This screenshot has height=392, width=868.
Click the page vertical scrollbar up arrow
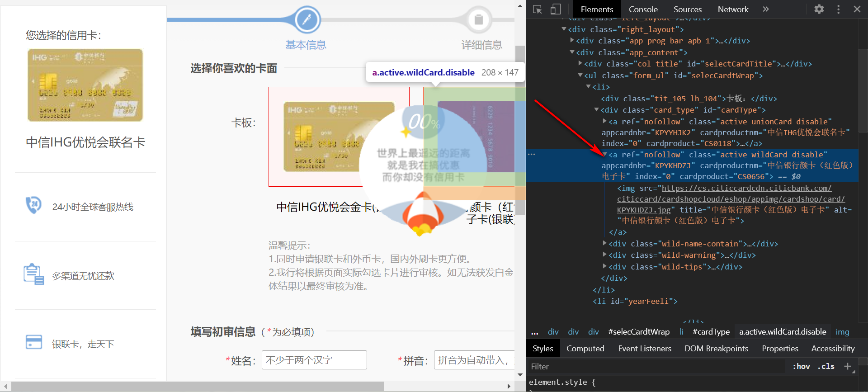(520, 6)
